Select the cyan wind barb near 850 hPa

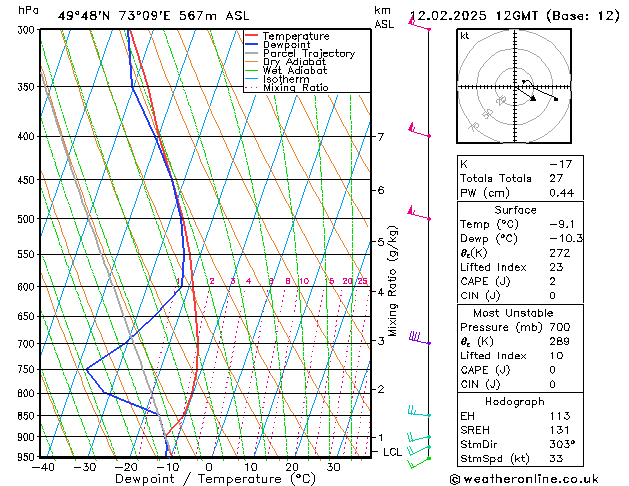420,412
